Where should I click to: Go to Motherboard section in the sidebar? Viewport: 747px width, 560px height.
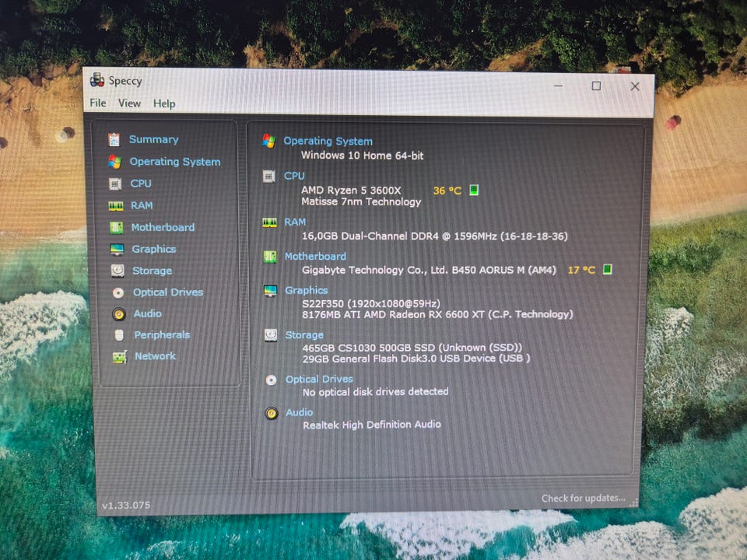(x=163, y=227)
